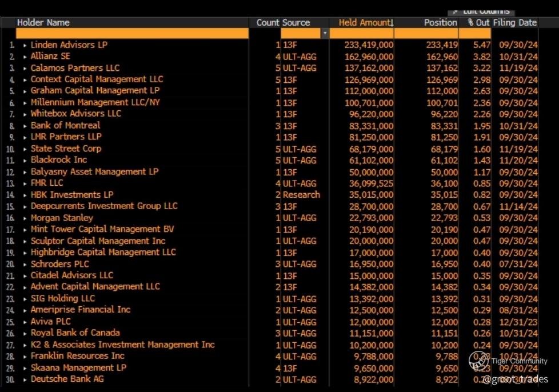Click filing date 08/31/24

coord(518,310)
